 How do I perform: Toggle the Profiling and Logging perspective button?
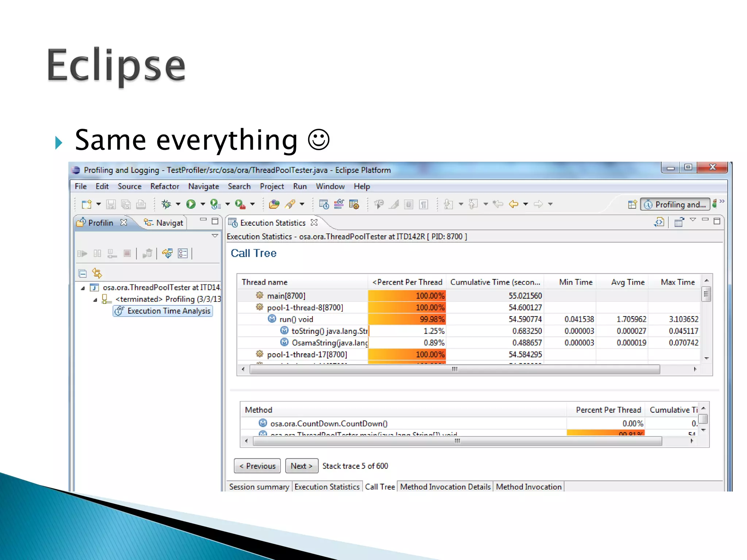tap(676, 205)
